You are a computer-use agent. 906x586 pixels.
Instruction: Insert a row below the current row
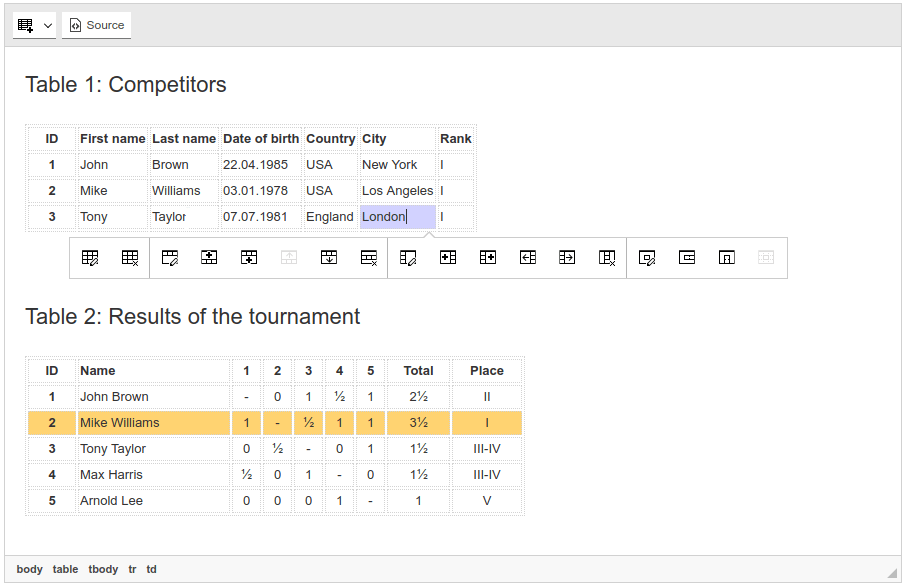[x=248, y=257]
